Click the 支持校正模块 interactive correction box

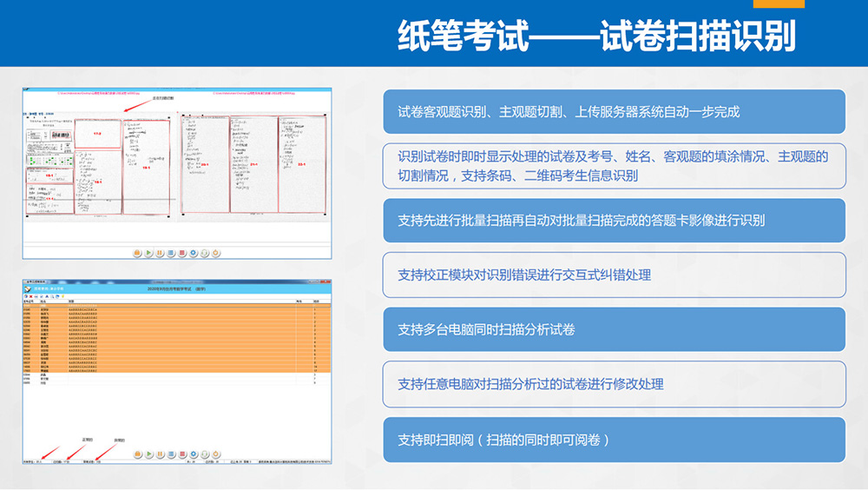tap(614, 275)
